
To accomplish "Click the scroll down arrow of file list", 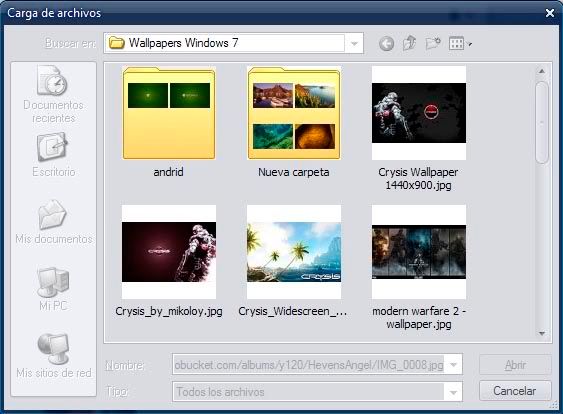I will point(542,334).
